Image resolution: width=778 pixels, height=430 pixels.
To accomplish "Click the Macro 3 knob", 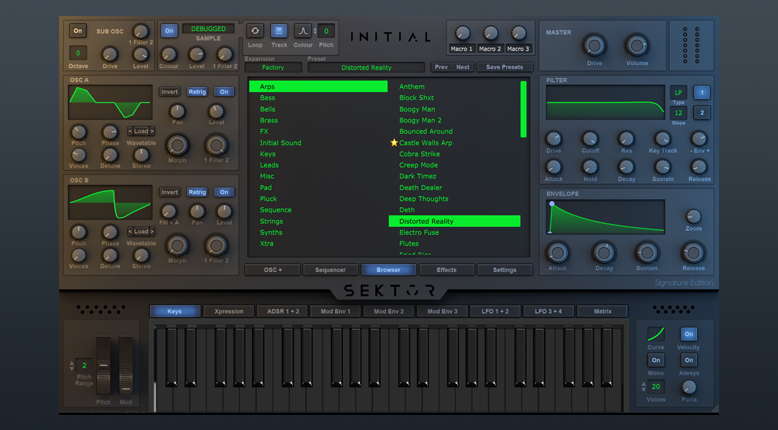I will click(519, 33).
